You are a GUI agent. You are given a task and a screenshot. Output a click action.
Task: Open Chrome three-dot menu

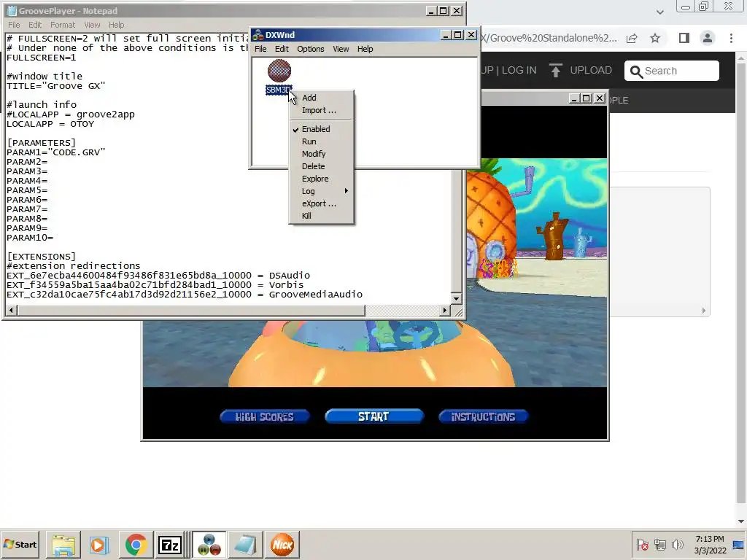(731, 38)
